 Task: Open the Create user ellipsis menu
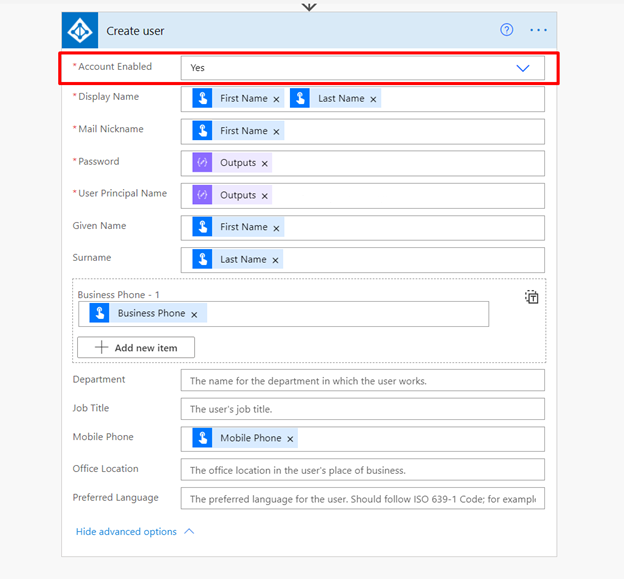(538, 30)
